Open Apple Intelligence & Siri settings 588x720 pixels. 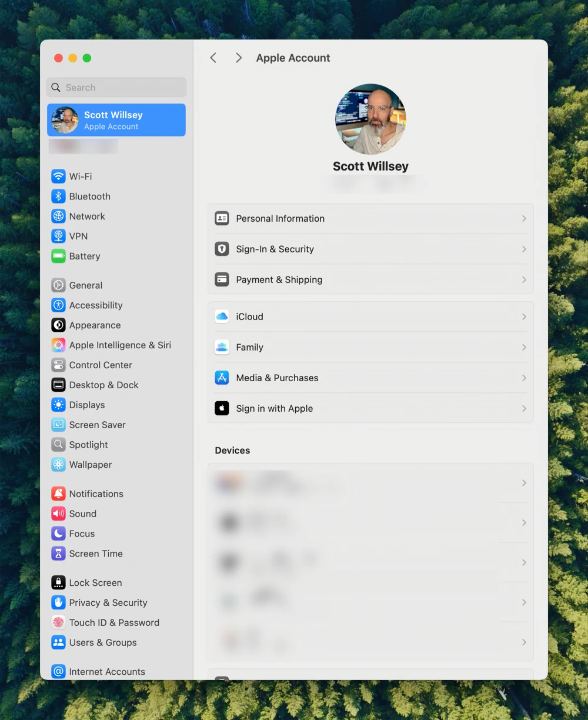click(111, 345)
